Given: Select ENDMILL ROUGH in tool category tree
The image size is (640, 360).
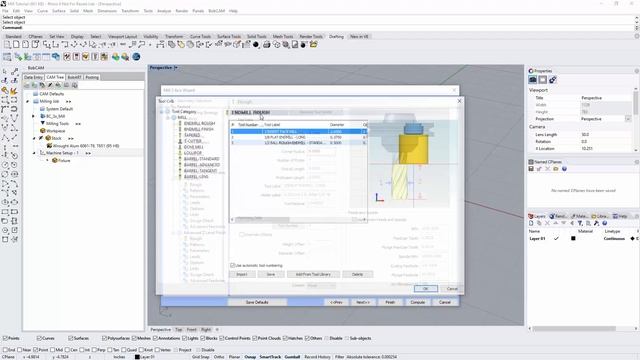Looking at the screenshot, I should point(199,123).
